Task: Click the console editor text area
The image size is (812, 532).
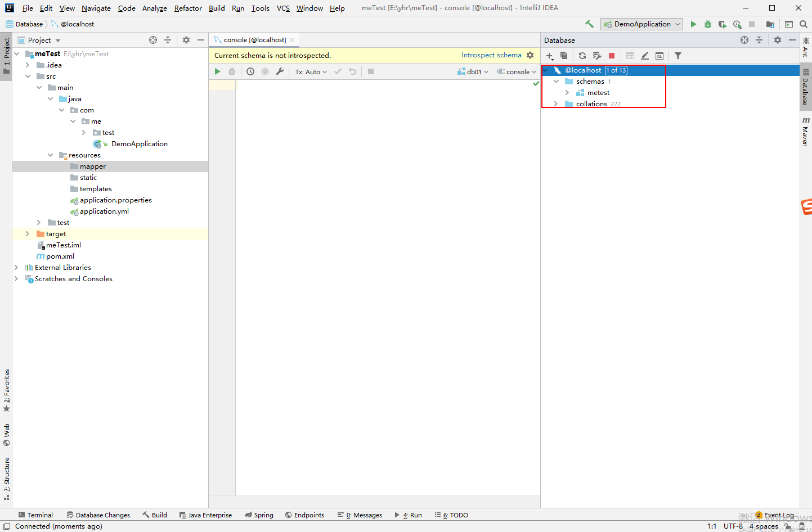Action: pyautogui.click(x=388, y=287)
